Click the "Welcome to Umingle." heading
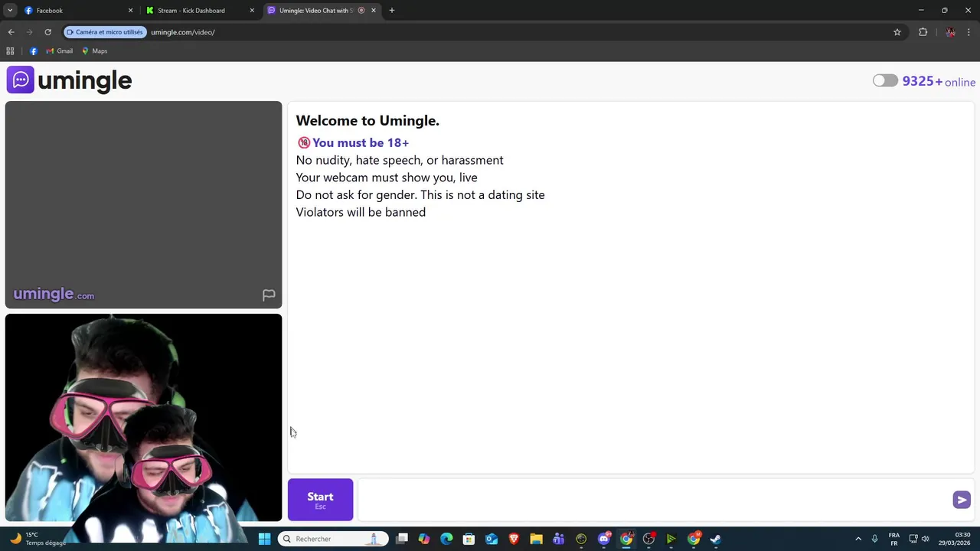 (x=367, y=120)
